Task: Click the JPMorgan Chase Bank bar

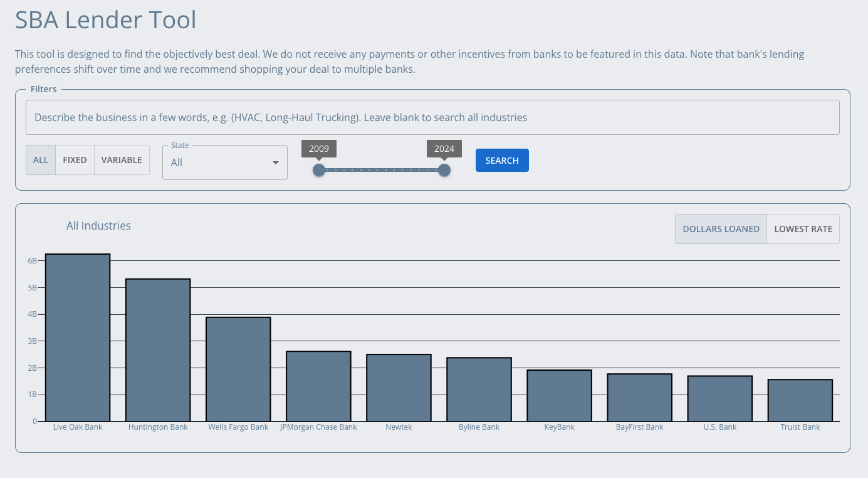Action: click(318, 386)
